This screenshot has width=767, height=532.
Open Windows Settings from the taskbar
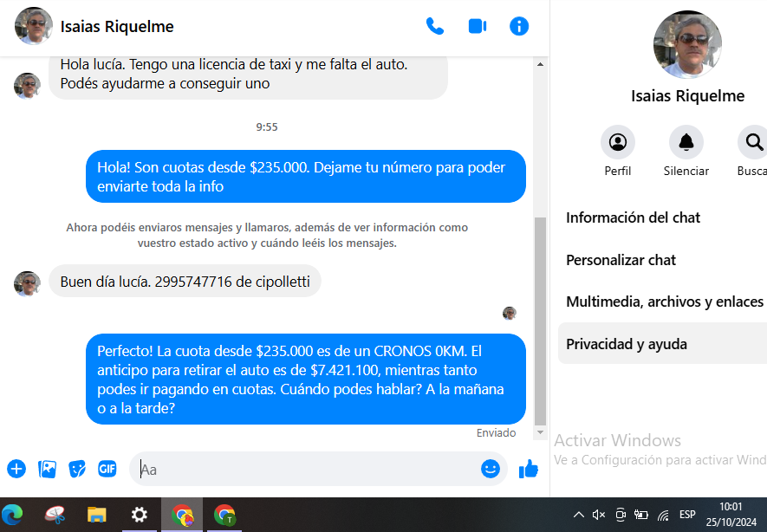point(139,515)
